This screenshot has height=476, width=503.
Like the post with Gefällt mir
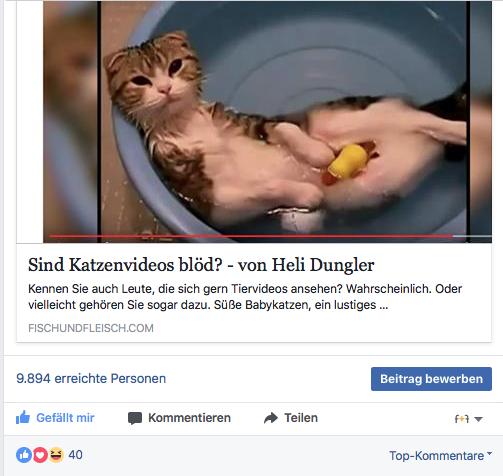pyautogui.click(x=55, y=418)
